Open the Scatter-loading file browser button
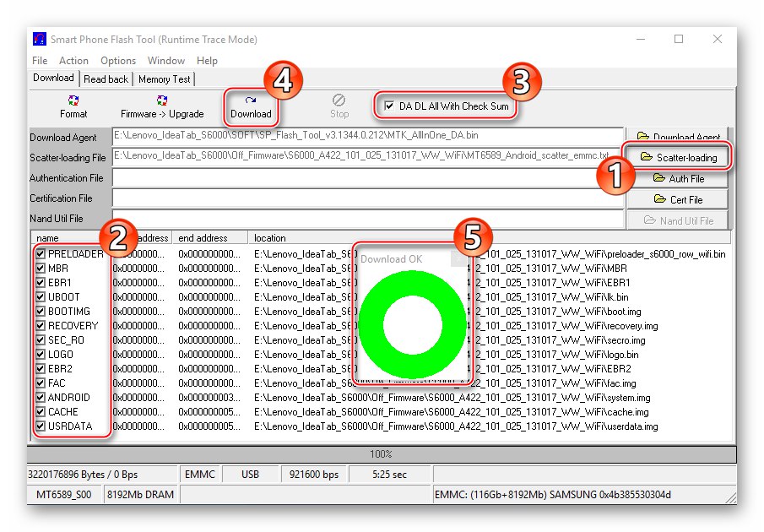The image size is (764, 532). (x=679, y=157)
